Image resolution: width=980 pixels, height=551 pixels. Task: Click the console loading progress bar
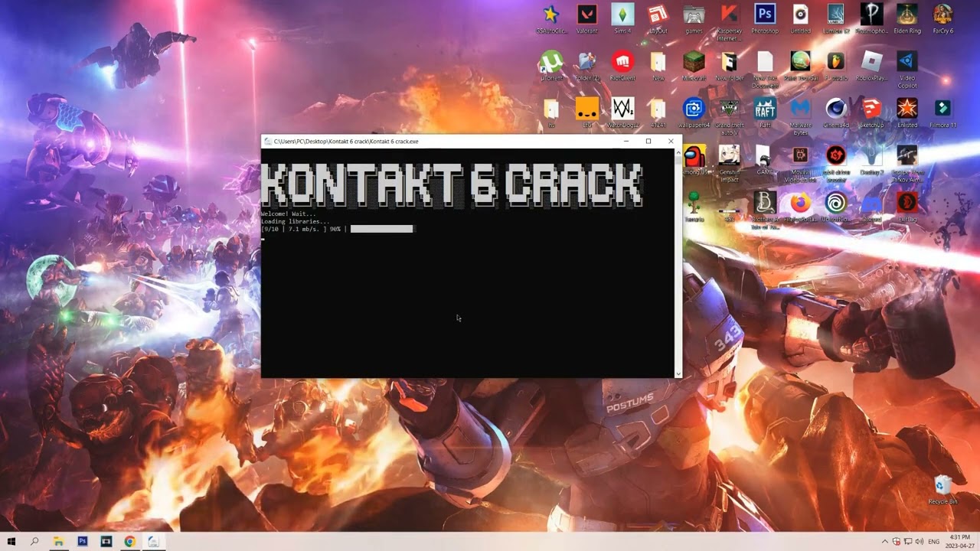tap(382, 229)
